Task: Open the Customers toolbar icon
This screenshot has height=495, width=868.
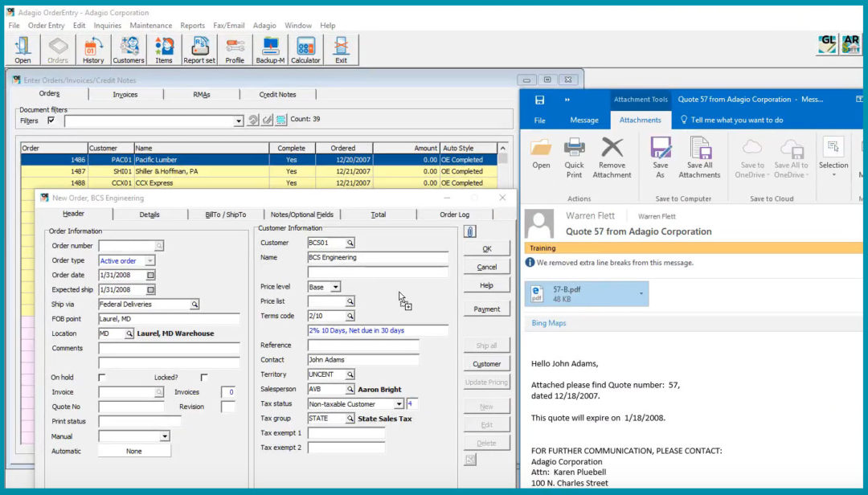Action: coord(129,48)
